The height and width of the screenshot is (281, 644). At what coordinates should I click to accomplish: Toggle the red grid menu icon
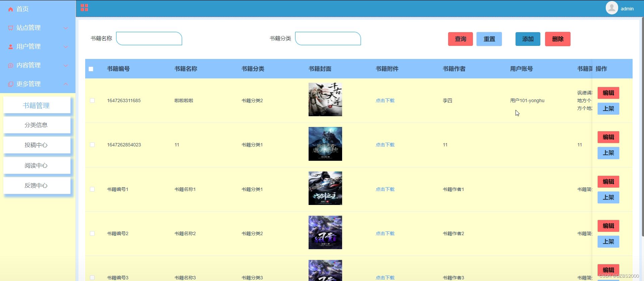(84, 8)
